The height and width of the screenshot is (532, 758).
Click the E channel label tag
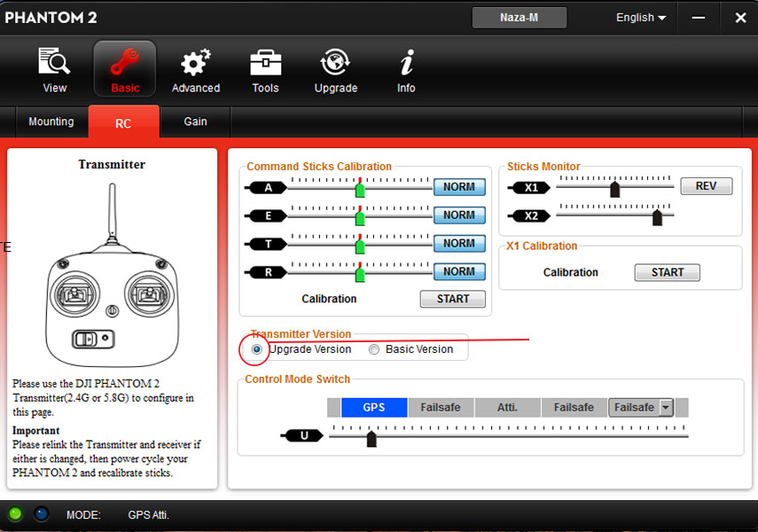click(266, 215)
